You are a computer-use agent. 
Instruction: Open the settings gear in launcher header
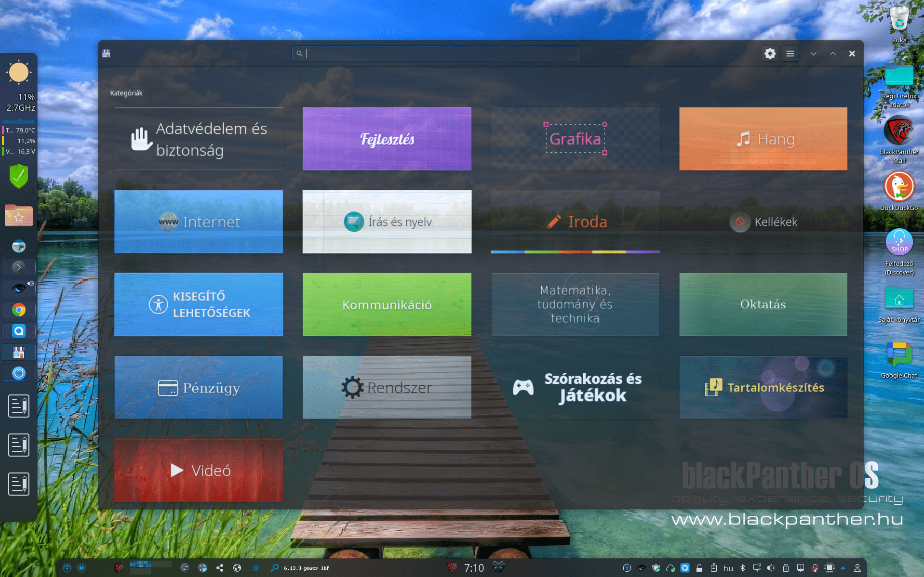coord(770,53)
